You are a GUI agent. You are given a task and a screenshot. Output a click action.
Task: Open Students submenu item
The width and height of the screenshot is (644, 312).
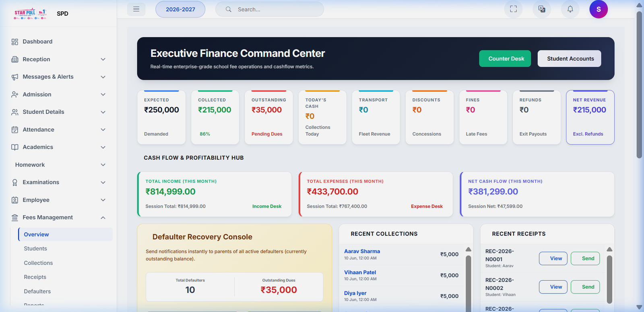coord(65,249)
